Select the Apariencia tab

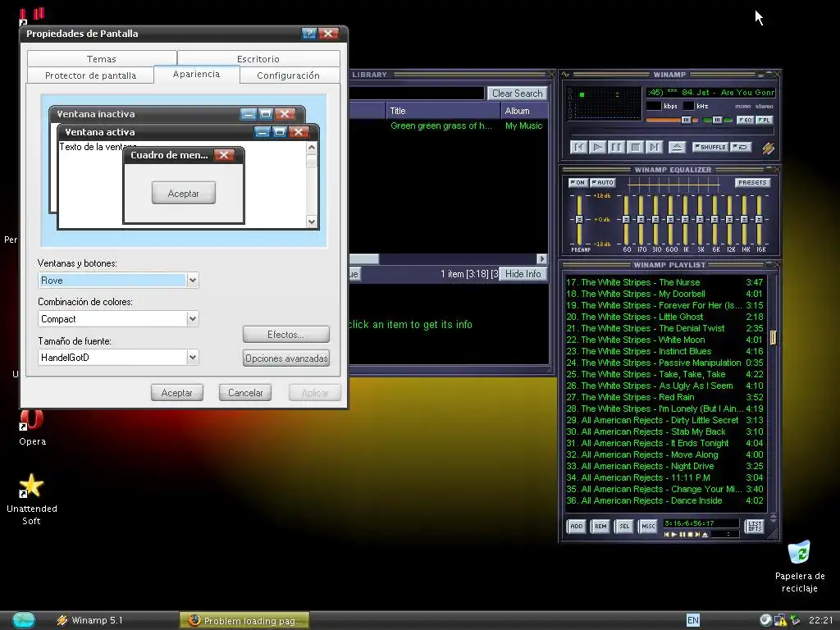click(x=196, y=74)
